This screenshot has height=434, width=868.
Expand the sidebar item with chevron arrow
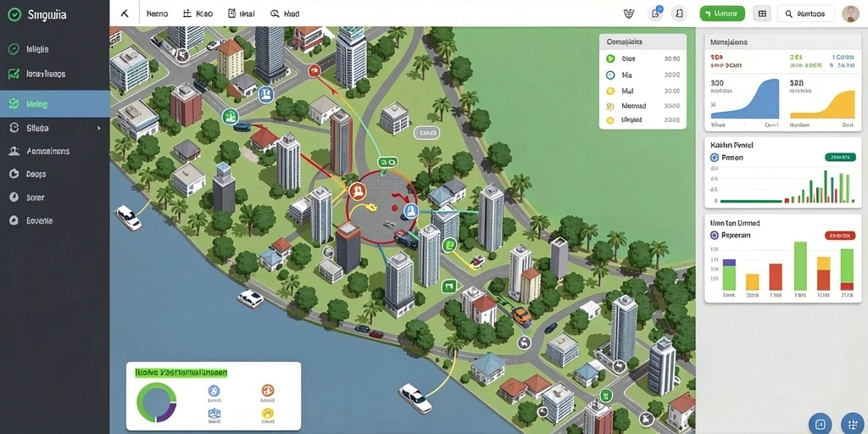tap(54, 128)
